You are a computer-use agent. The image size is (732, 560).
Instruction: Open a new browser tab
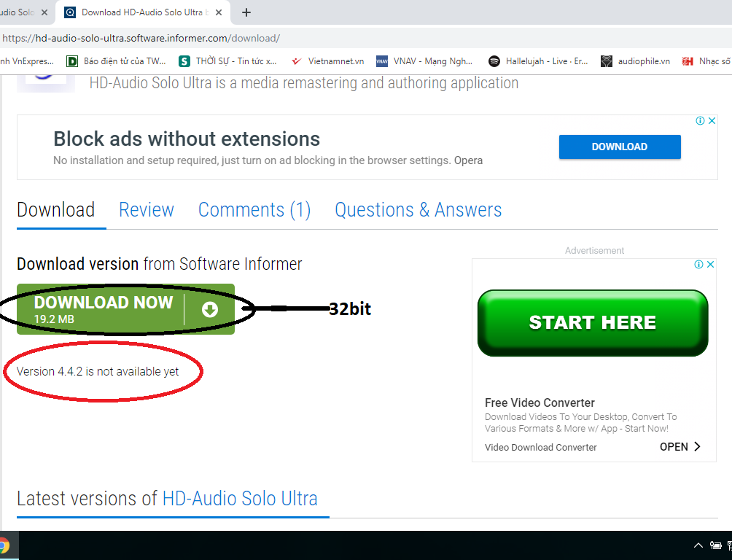[246, 12]
